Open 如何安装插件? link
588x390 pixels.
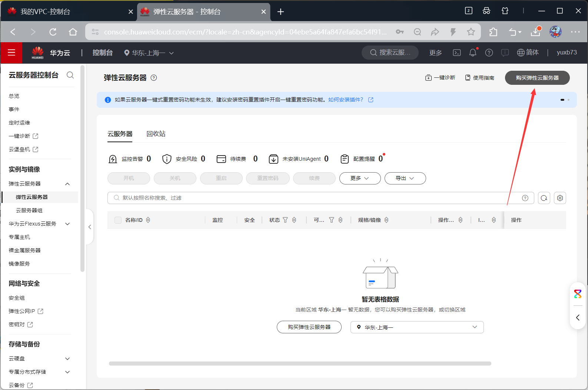(345, 100)
